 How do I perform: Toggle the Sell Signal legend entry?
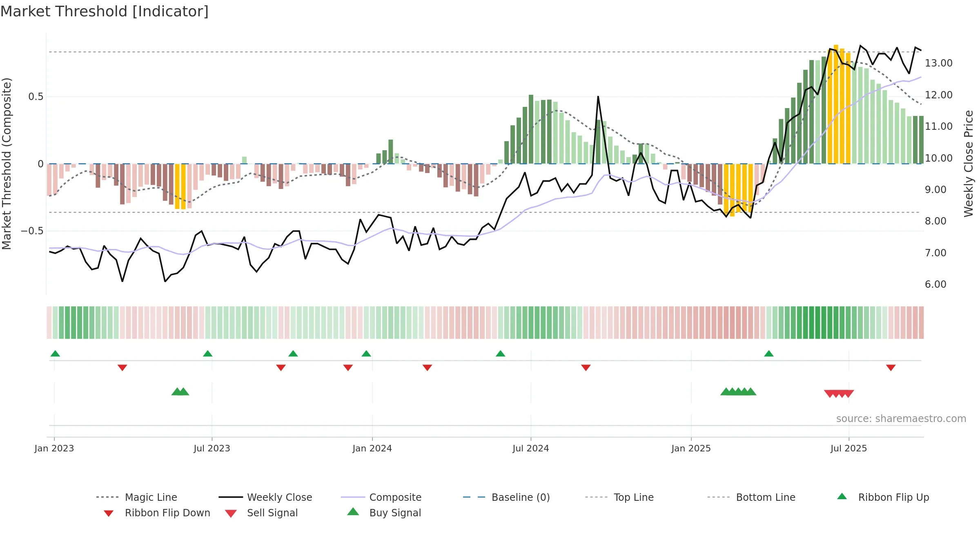point(261,513)
